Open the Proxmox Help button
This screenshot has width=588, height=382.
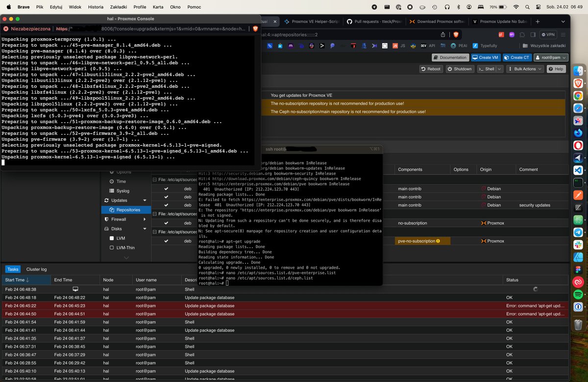coord(556,69)
